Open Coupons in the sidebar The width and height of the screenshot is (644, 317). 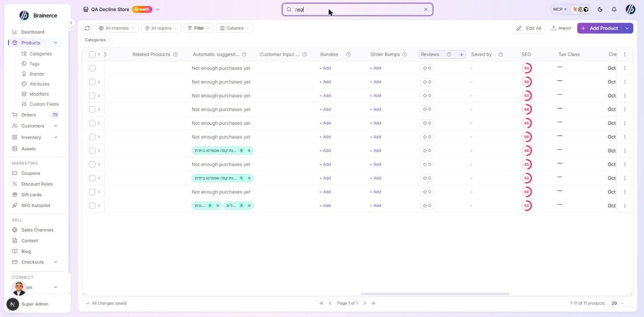coord(31,173)
